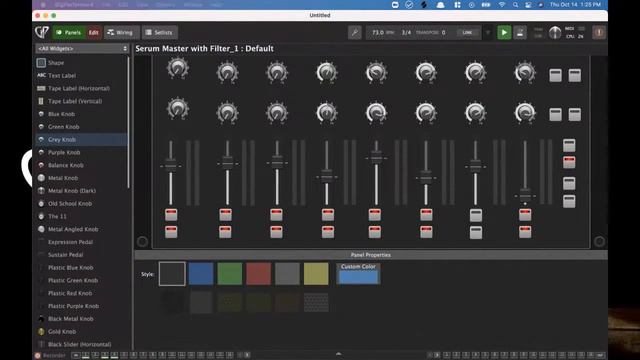
Task: Click the 3/4 time signature field
Action: [x=407, y=32]
